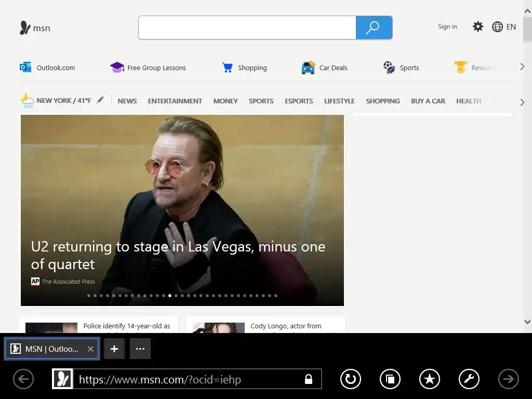Select the highlighted white carousel dot
The width and height of the screenshot is (532, 399).
170,296
